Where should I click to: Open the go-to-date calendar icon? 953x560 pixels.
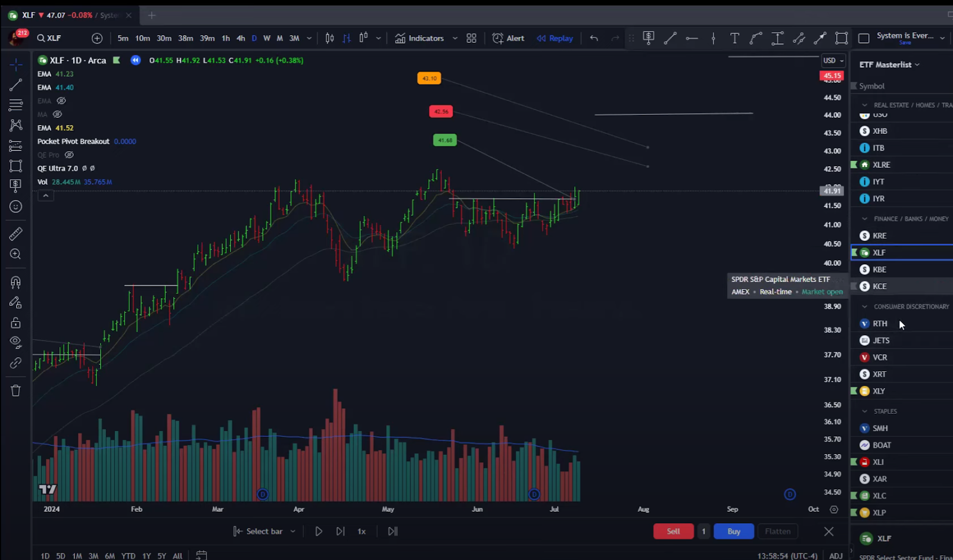point(201,555)
